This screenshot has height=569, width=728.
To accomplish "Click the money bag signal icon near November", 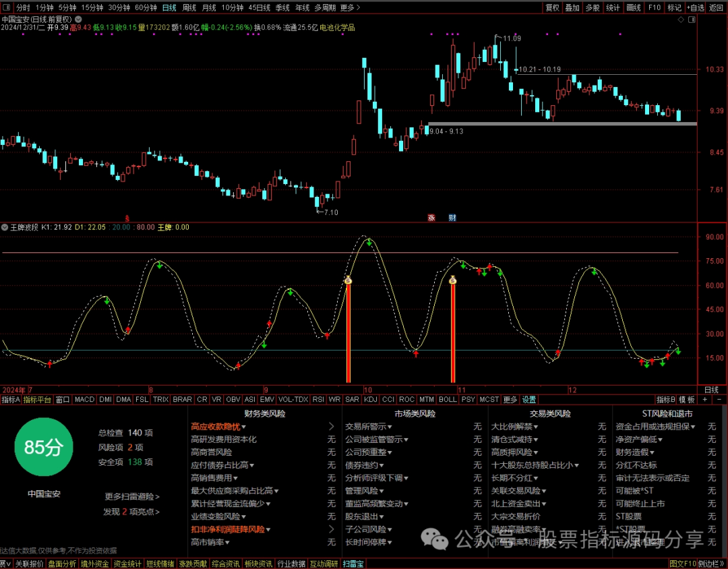I will 453,280.
